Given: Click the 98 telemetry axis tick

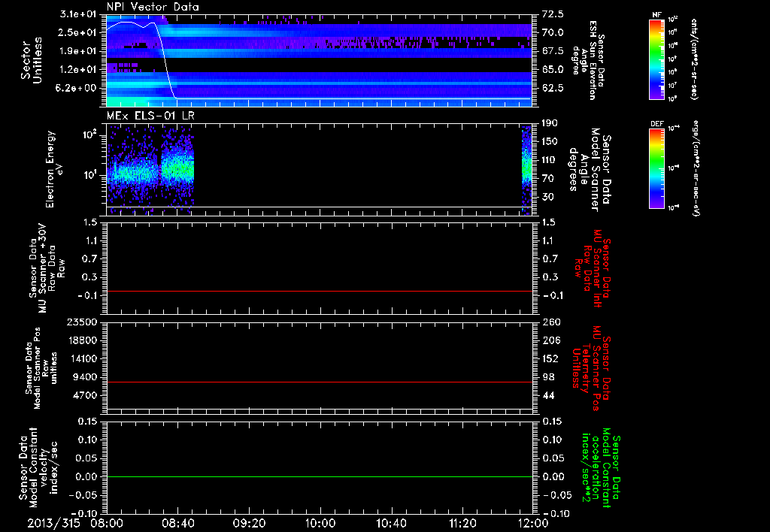Looking at the screenshot, I should (x=547, y=377).
